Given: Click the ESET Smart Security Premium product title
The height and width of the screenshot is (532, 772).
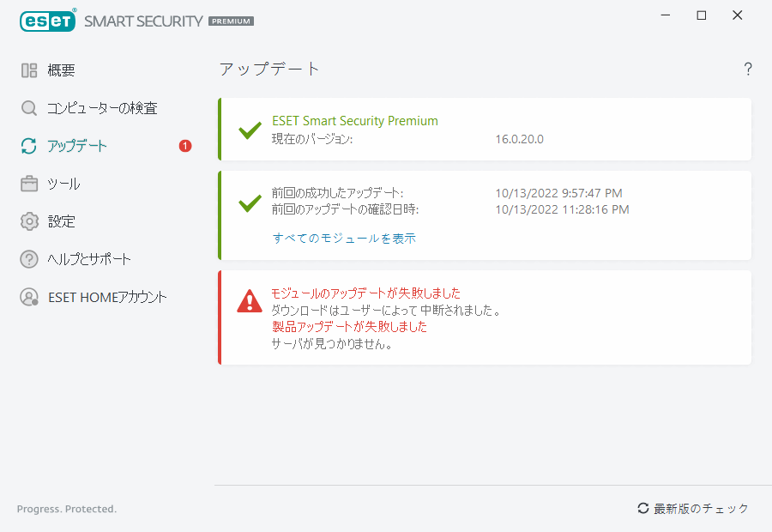Looking at the screenshot, I should (355, 121).
